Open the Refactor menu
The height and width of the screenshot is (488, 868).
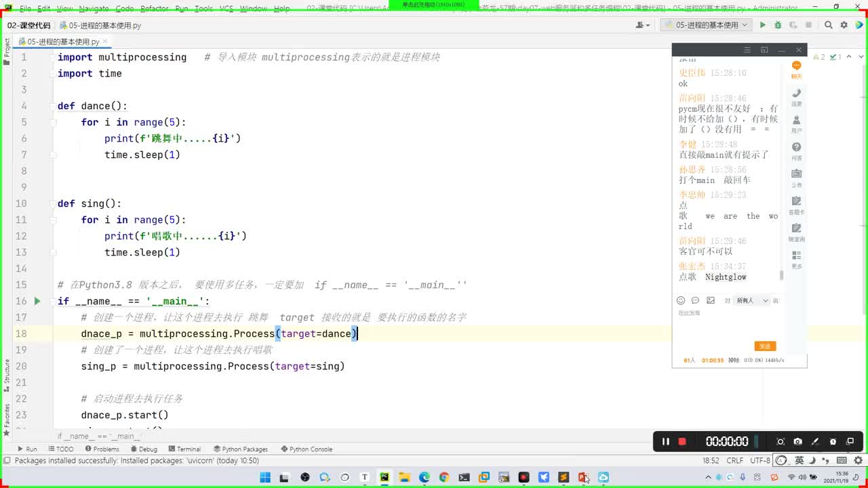tap(155, 9)
